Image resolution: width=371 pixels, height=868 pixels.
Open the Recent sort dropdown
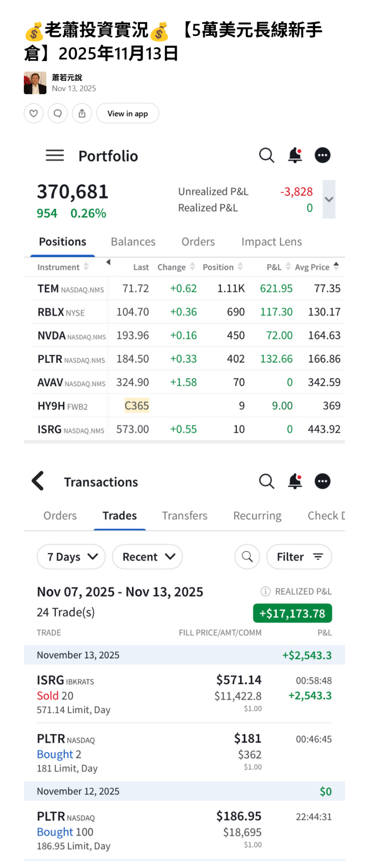(x=147, y=557)
